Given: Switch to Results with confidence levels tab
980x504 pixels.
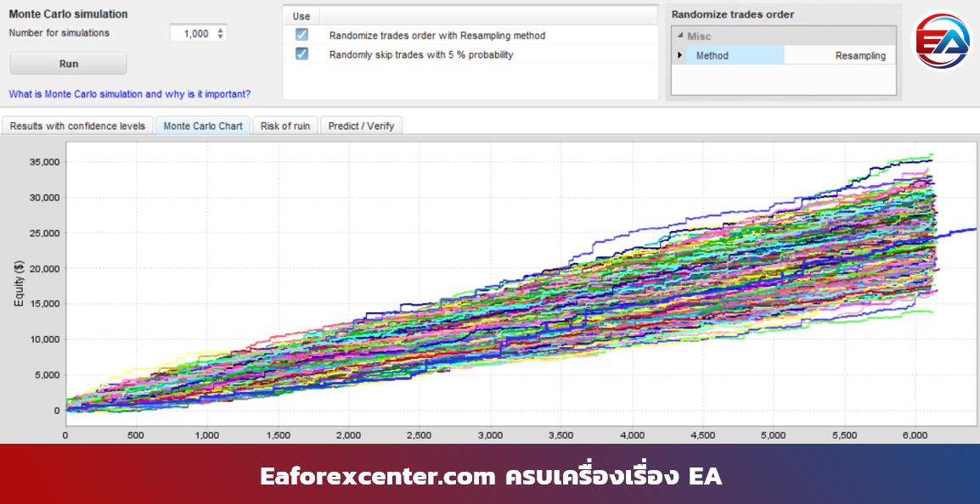Looking at the screenshot, I should point(78,126).
